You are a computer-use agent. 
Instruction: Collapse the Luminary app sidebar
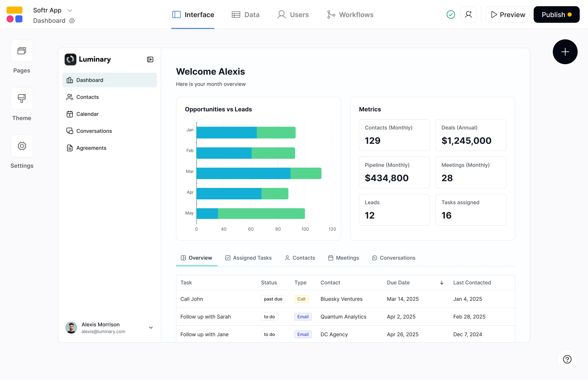pyautogui.click(x=150, y=59)
